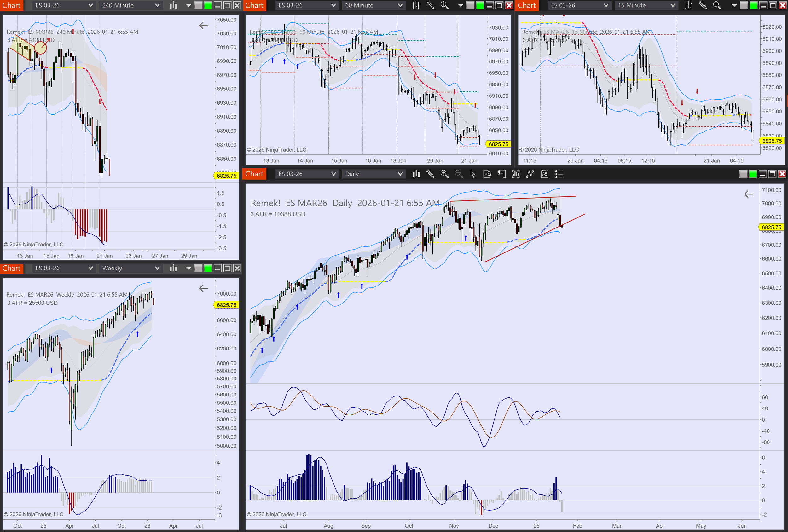Click the Chart tab of the 60 Minute window
Screen dimensions: 788x532
click(x=254, y=5)
